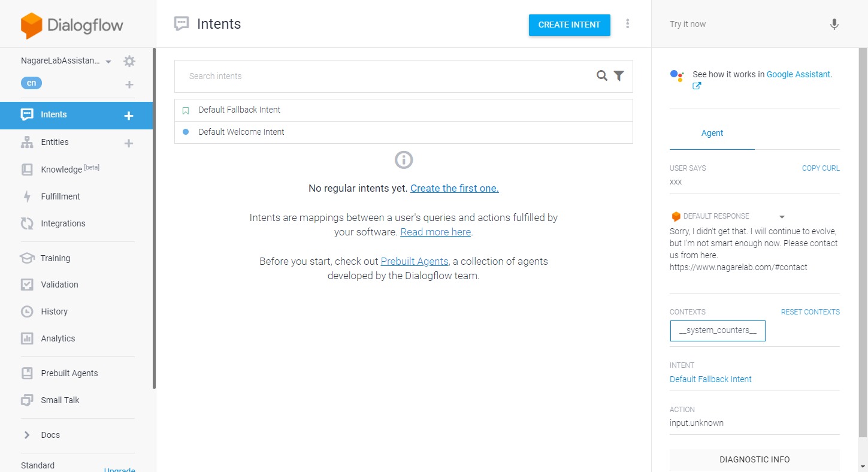This screenshot has height=472, width=868.
Task: Open the Default Welcome Intent row
Action: (x=404, y=132)
